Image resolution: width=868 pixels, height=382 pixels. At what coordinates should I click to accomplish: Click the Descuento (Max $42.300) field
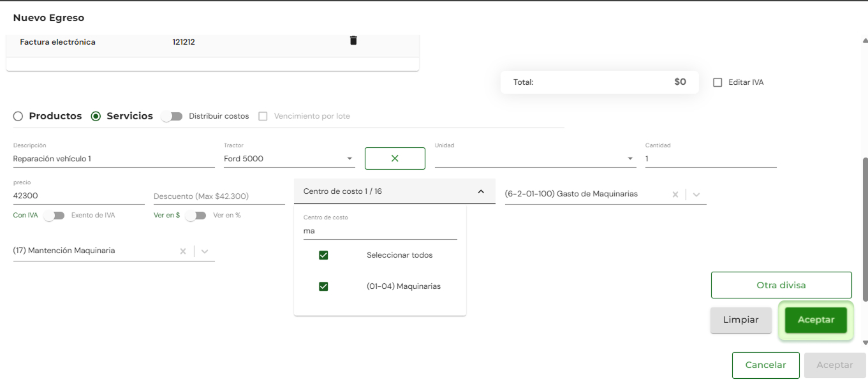(x=219, y=196)
